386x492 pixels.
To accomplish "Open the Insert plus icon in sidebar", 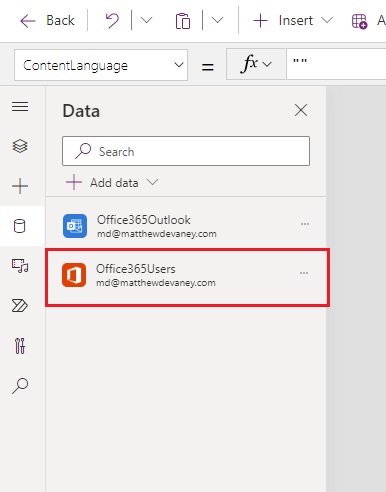I will pos(20,186).
